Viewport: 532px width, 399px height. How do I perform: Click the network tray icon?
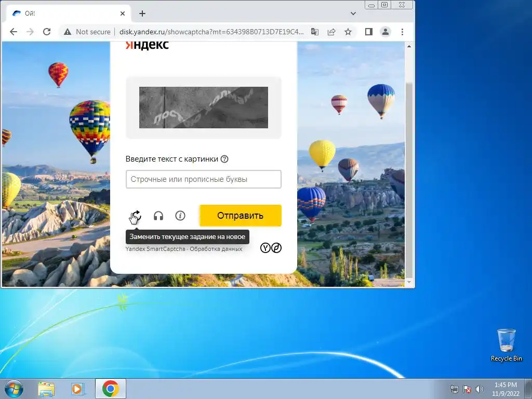tap(454, 389)
